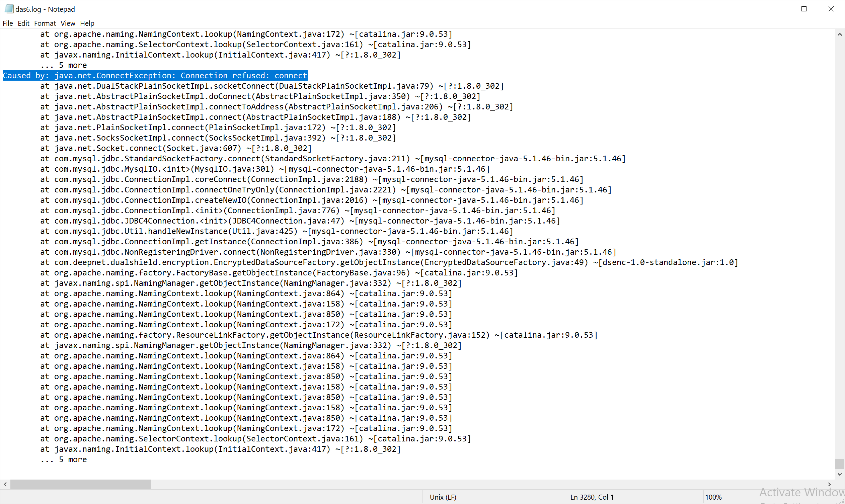Image resolution: width=845 pixels, height=504 pixels.
Task: Open the Format menu
Action: pos(45,23)
